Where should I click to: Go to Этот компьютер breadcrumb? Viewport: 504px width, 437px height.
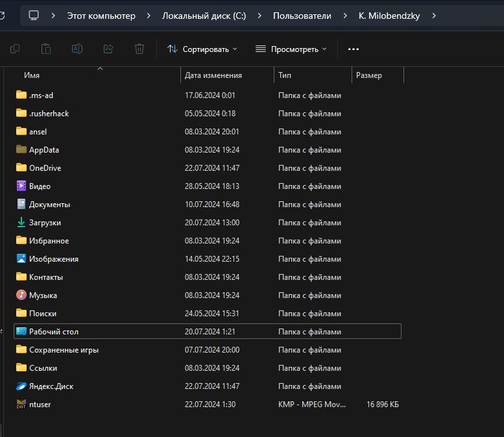pyautogui.click(x=101, y=16)
